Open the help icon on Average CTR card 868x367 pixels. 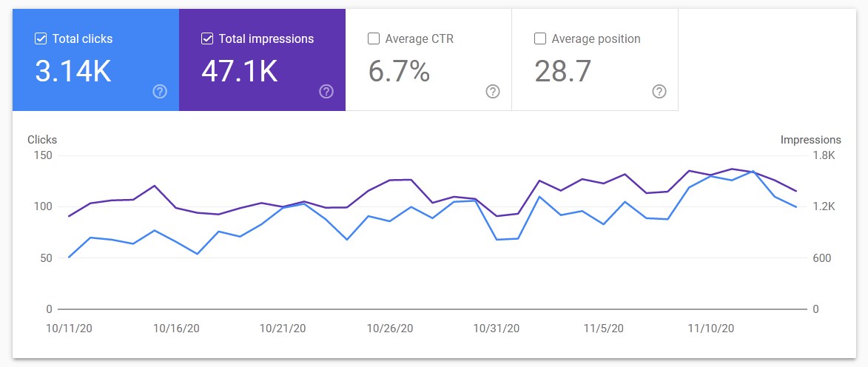[493, 92]
